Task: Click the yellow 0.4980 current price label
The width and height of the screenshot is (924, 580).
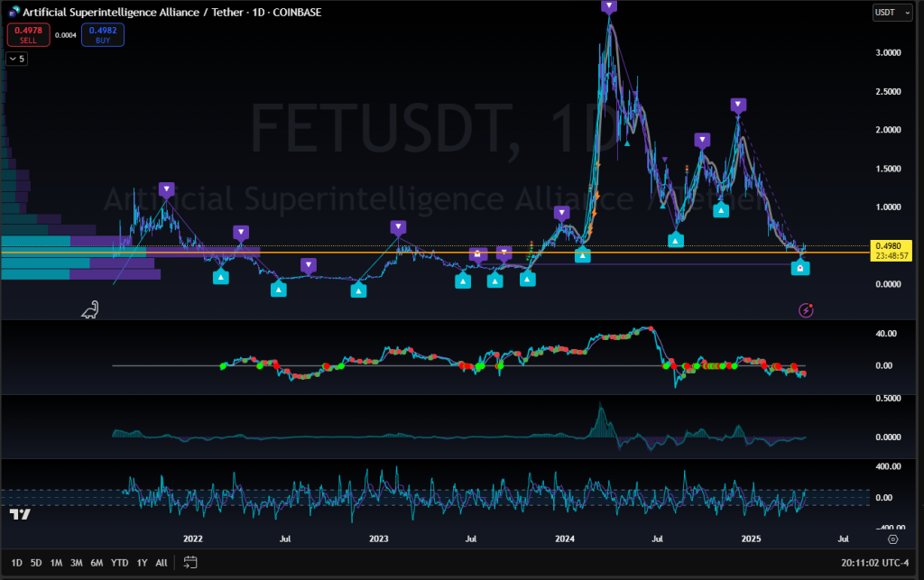Action: coord(891,250)
